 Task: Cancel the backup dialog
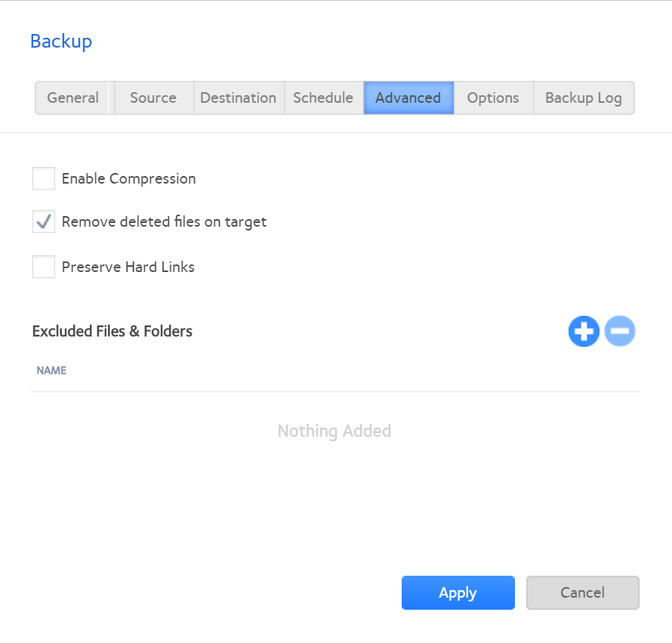(x=582, y=593)
